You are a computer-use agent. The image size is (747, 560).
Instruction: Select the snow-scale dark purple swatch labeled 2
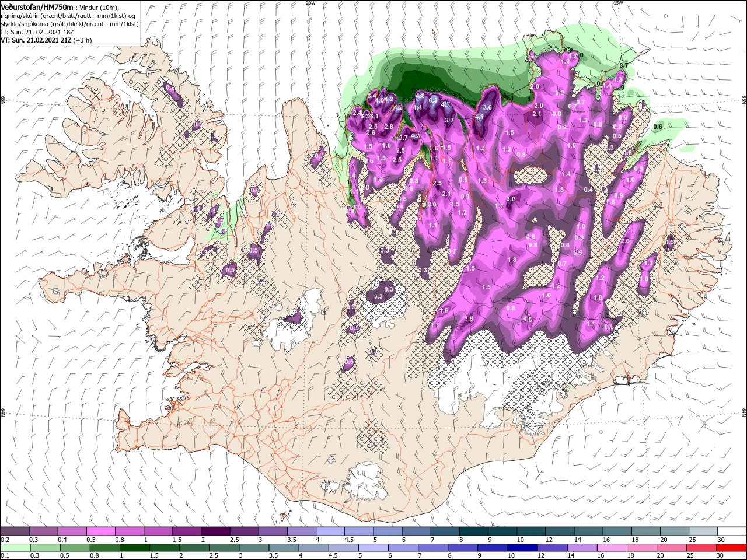215,531
